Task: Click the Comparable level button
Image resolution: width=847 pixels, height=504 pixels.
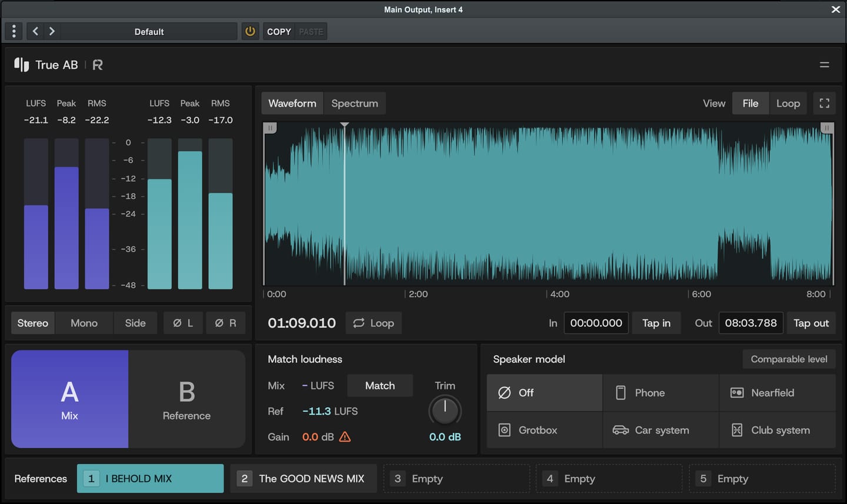Action: pos(789,359)
